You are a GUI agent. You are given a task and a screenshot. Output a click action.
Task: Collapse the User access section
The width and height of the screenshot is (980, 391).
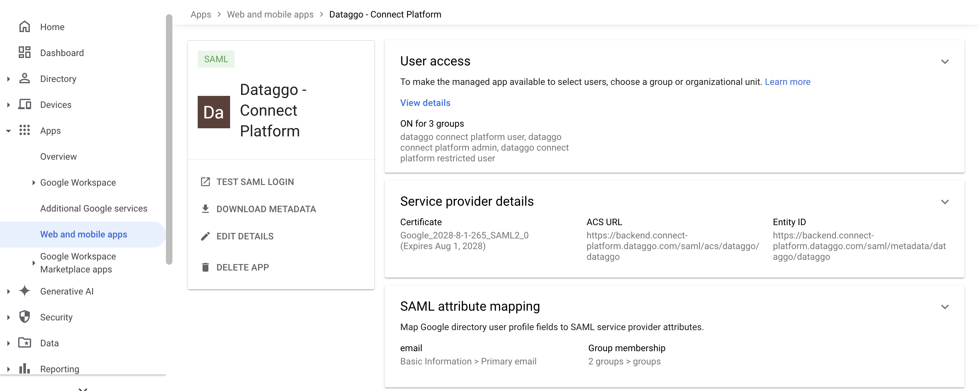click(945, 61)
